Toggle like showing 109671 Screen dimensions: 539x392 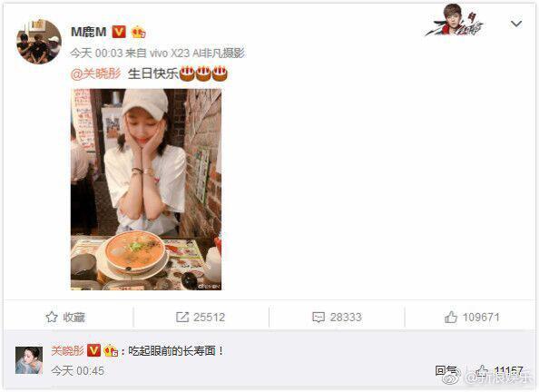pyautogui.click(x=472, y=317)
